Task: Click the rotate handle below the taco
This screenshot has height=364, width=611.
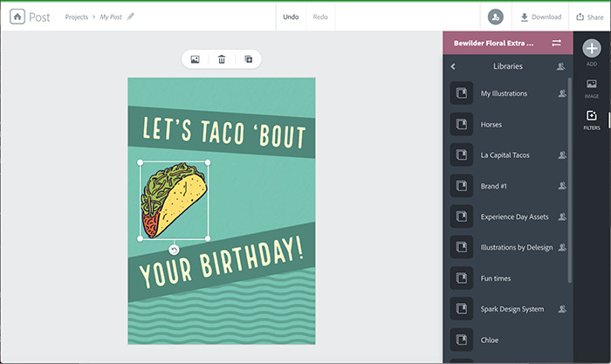Action: (x=174, y=250)
